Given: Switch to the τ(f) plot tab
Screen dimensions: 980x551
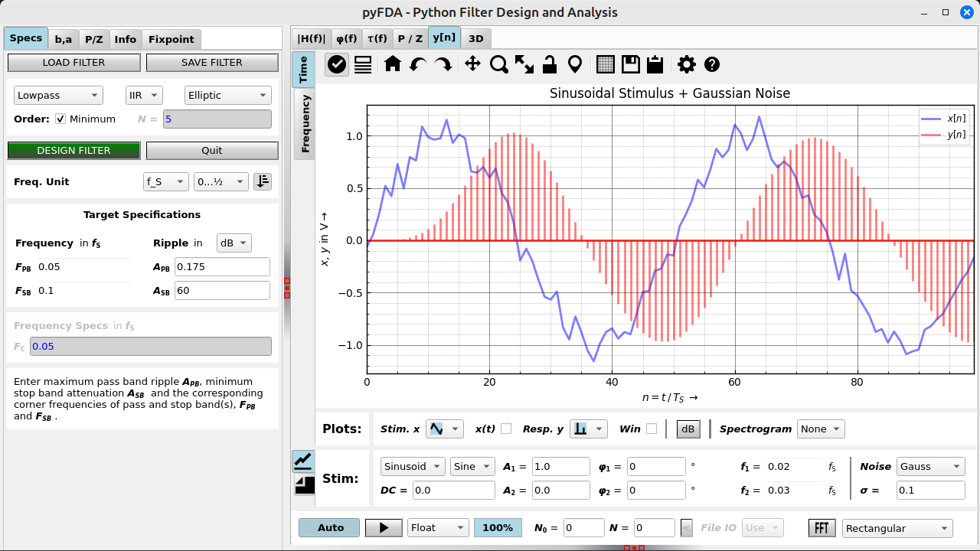Looking at the screenshot, I should pos(377,38).
